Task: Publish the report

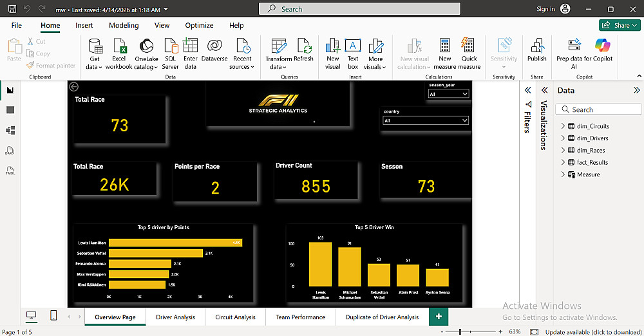Action: [537, 50]
